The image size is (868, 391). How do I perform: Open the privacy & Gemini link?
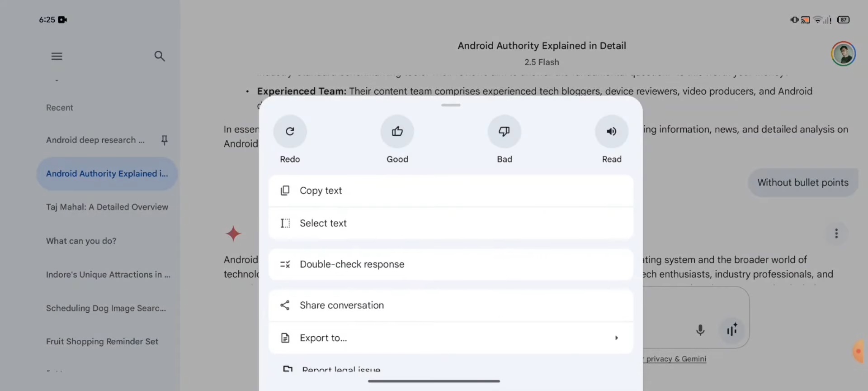coord(675,359)
